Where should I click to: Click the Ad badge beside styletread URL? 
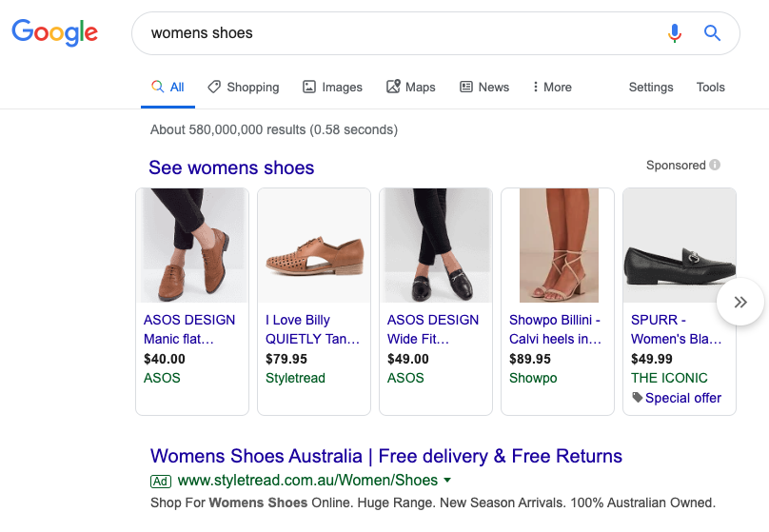pyautogui.click(x=161, y=481)
